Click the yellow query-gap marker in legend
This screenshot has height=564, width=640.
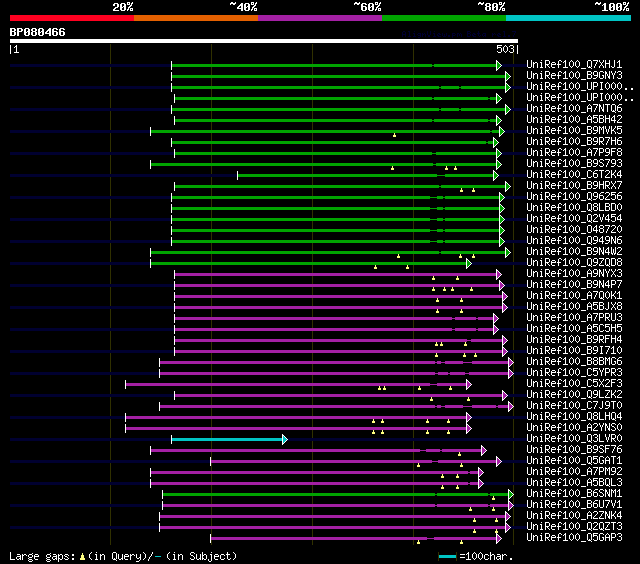pyautogui.click(x=82, y=556)
